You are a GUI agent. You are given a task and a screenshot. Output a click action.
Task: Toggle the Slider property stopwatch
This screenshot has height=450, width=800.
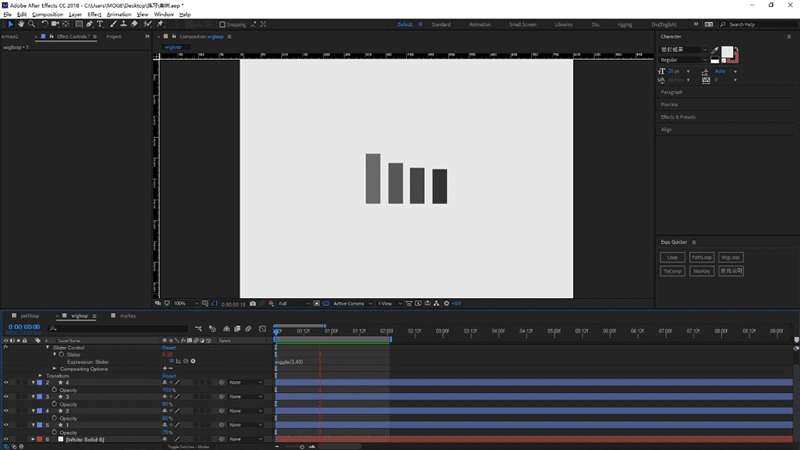[x=61, y=355]
